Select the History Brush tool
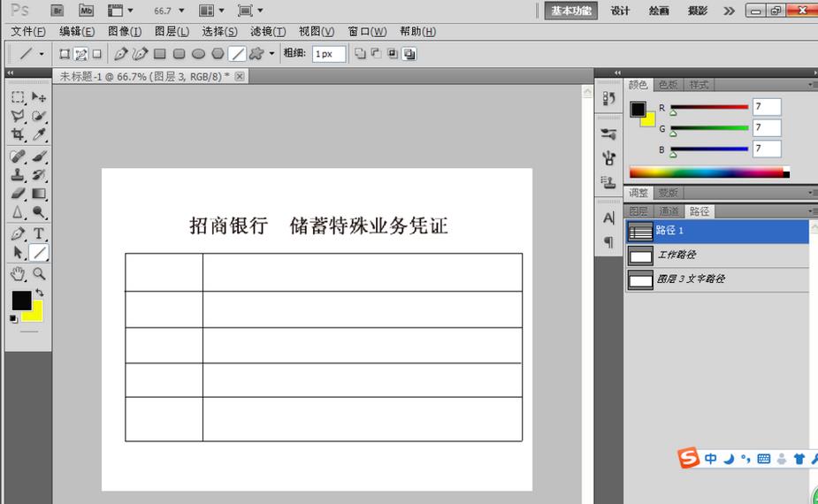818x504 pixels. point(39,175)
